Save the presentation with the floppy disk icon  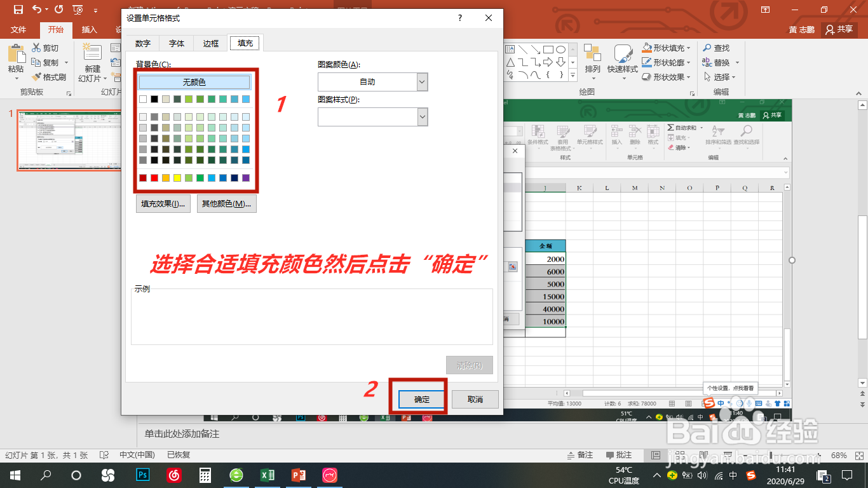click(18, 10)
